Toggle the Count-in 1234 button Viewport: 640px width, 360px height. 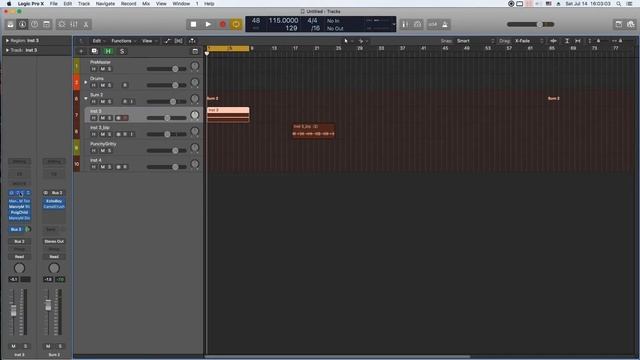(433, 24)
